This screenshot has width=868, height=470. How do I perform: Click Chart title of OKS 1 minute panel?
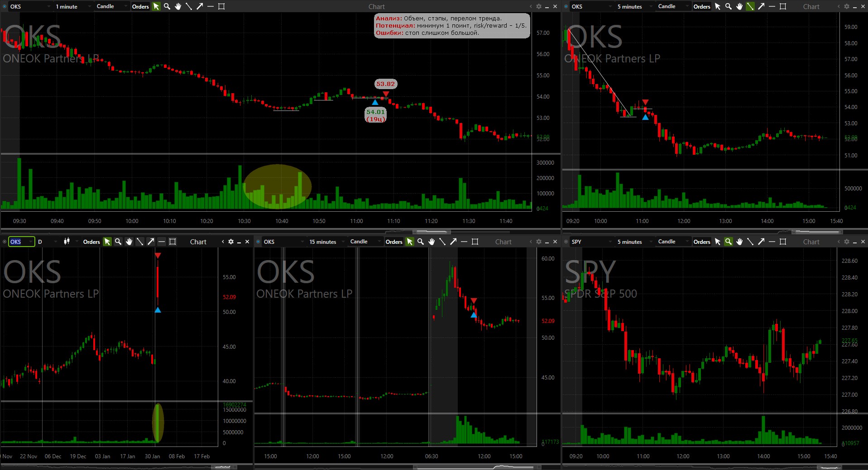[x=377, y=7]
